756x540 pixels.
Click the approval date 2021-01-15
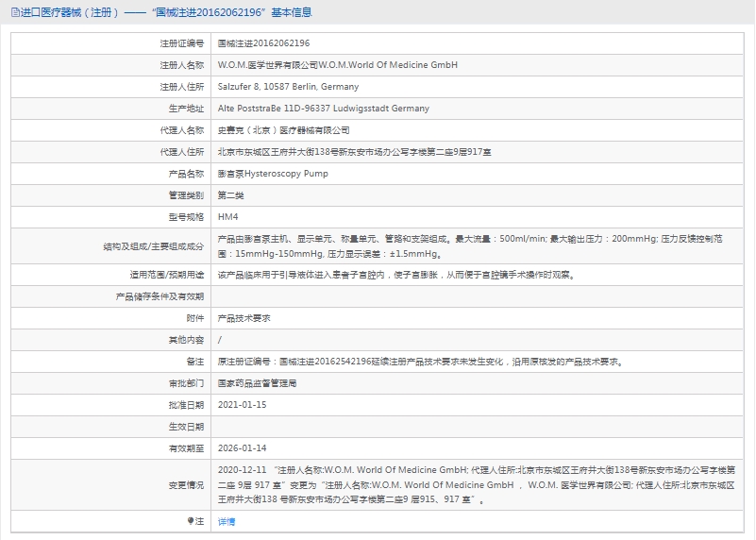242,405
